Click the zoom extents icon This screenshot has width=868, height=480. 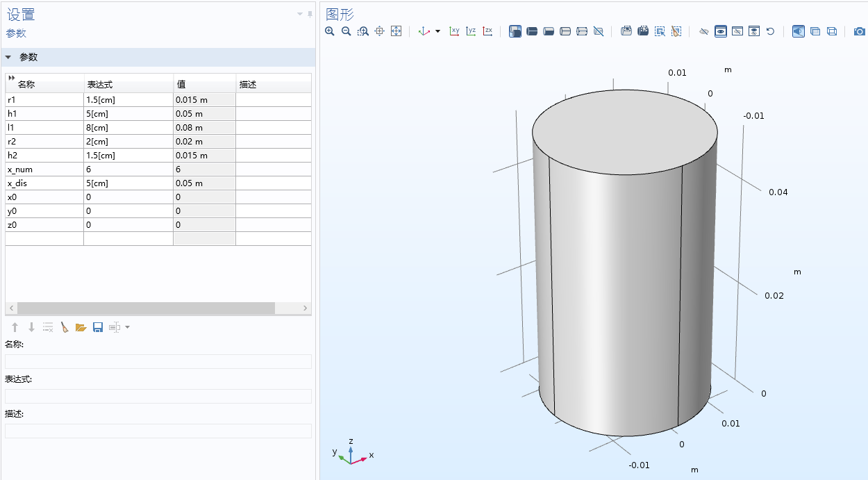(x=396, y=31)
